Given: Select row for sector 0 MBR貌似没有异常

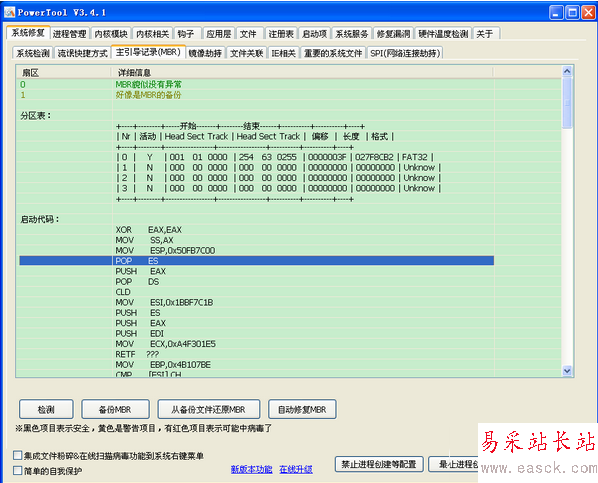Looking at the screenshot, I should (256, 84).
